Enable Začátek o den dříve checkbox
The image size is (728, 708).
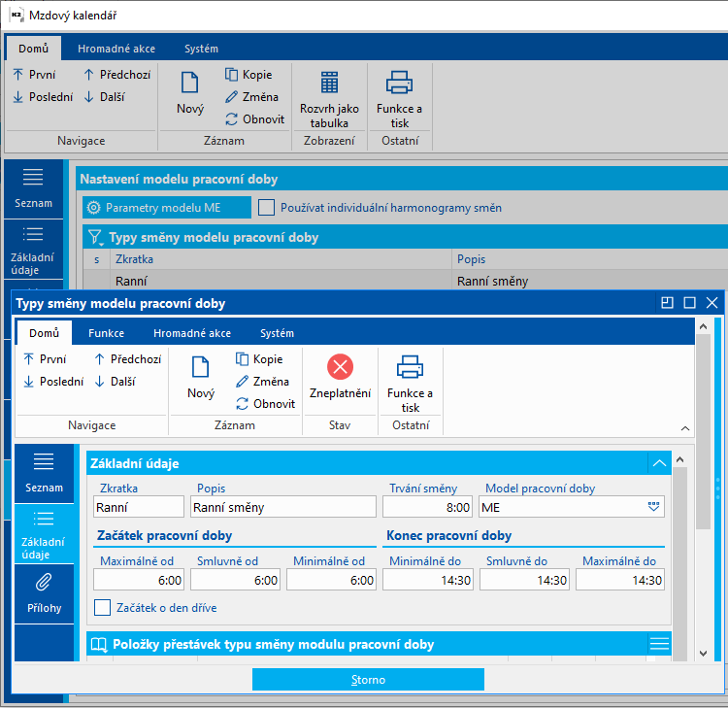(x=103, y=608)
